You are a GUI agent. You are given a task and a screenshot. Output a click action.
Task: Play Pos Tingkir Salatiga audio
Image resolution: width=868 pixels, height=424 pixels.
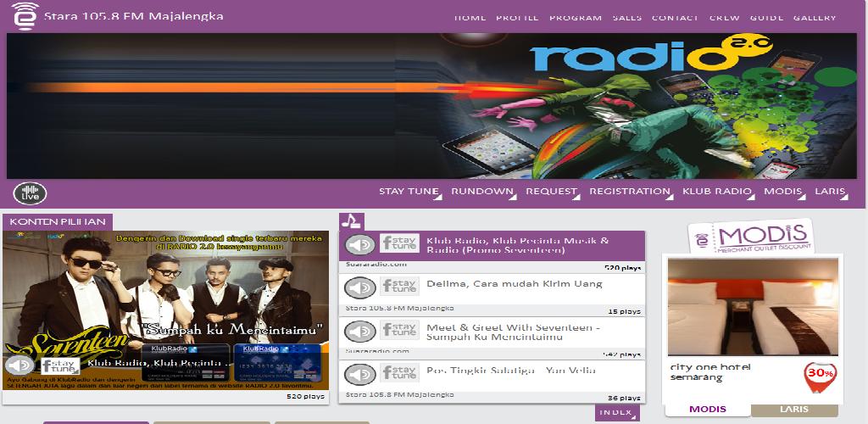(x=359, y=374)
